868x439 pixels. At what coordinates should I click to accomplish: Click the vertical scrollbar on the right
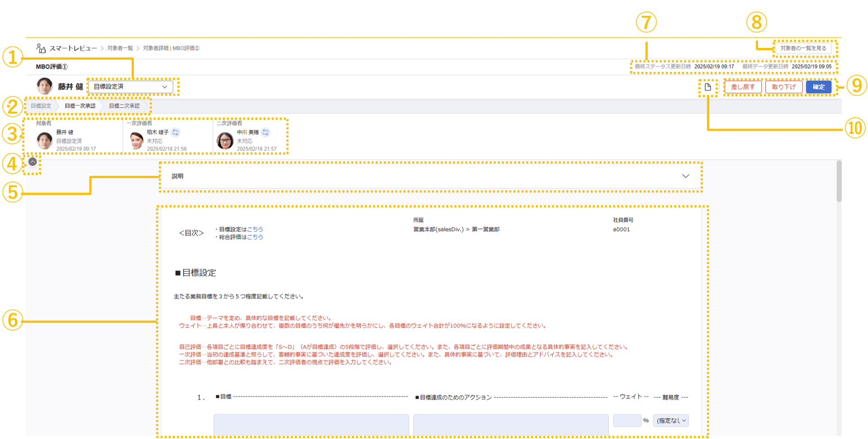(839, 182)
